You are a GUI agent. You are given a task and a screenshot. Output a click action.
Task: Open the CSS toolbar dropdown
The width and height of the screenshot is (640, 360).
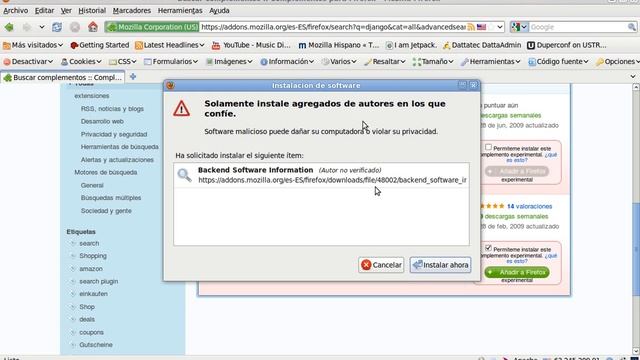123,62
